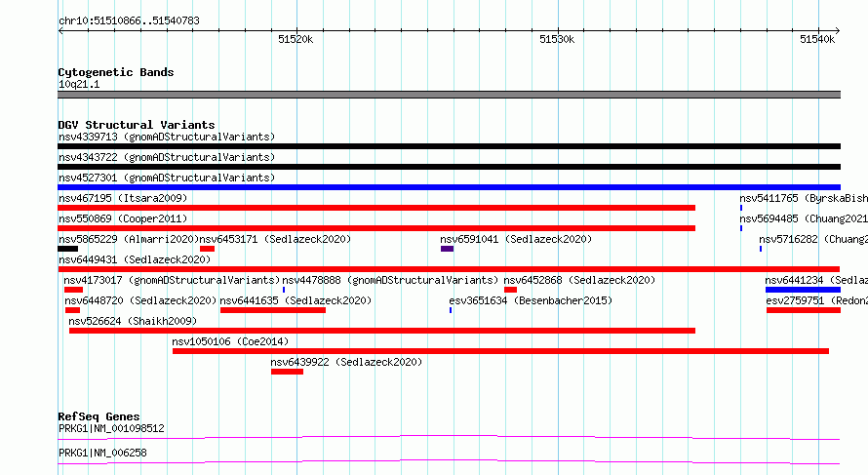The image size is (868, 475).
Task: Click the nsv4343722 gnomAD variant label
Action: point(167,157)
